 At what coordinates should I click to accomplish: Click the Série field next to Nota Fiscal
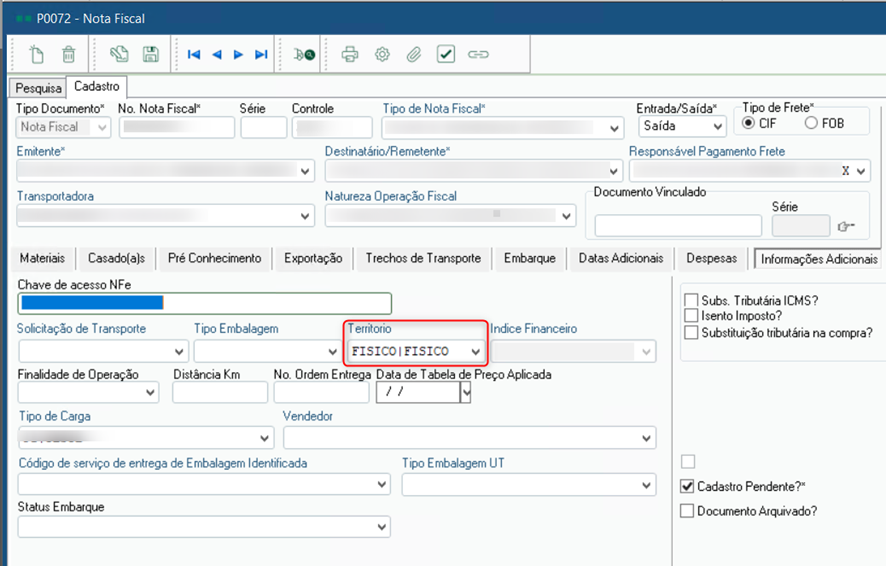(x=263, y=127)
